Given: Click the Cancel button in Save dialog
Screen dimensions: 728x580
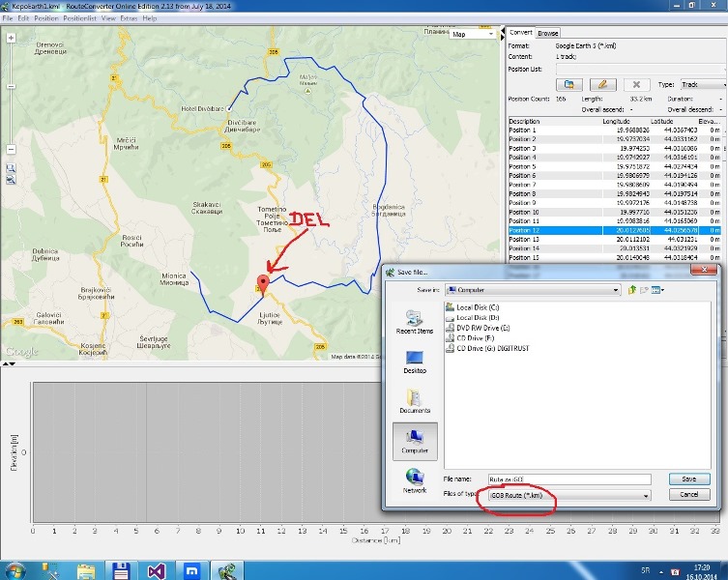Looking at the screenshot, I should click(688, 494).
